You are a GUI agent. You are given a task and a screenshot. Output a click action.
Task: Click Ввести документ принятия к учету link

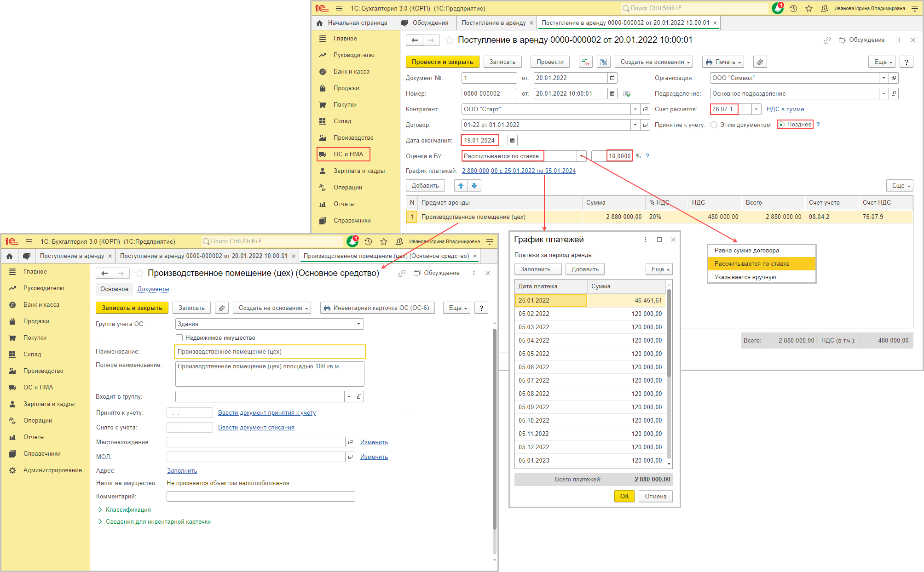[x=267, y=413]
